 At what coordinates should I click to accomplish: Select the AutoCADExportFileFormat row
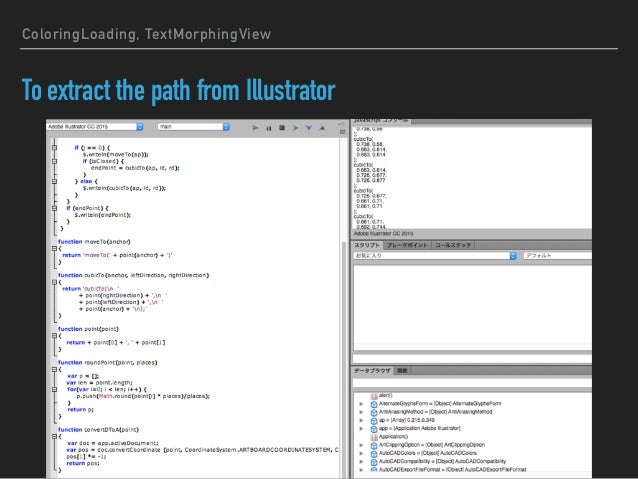pyautogui.click(x=472, y=470)
